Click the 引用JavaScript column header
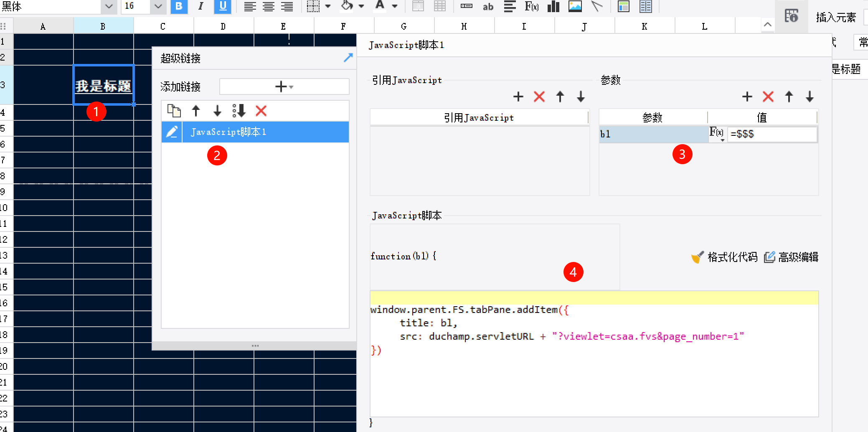This screenshot has width=868, height=432. [x=479, y=117]
